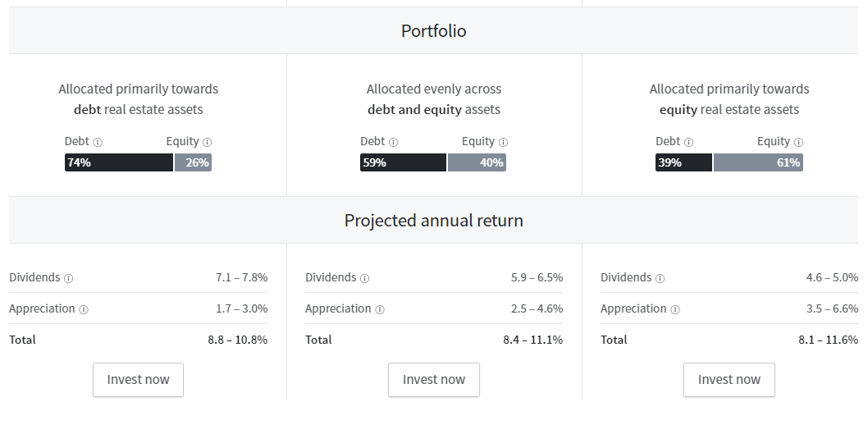The width and height of the screenshot is (868, 434).
Task: Click info icon beside first plan's Debt label
Action: click(98, 142)
